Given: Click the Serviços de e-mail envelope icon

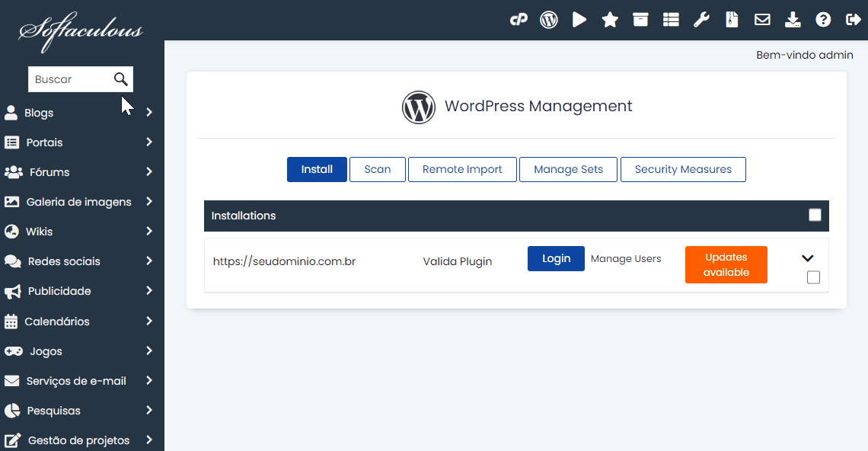Looking at the screenshot, I should (x=11, y=381).
